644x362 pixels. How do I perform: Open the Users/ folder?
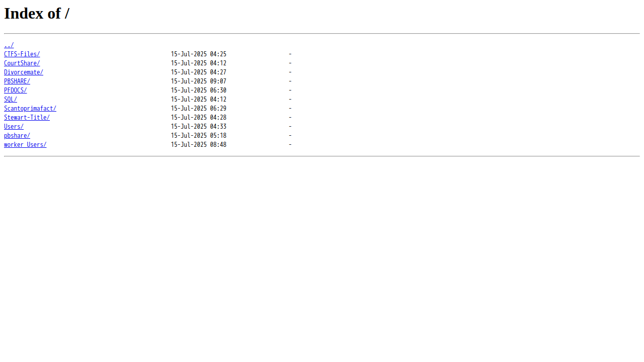point(14,127)
